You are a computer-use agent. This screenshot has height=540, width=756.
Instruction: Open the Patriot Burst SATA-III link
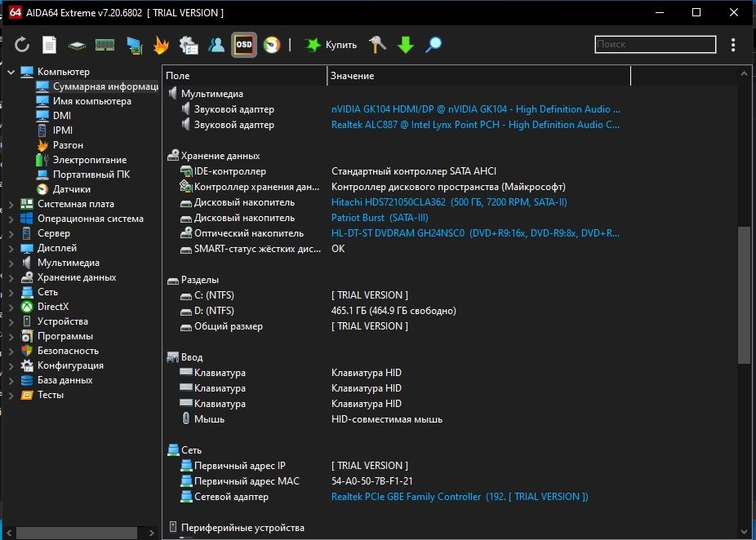click(x=380, y=218)
